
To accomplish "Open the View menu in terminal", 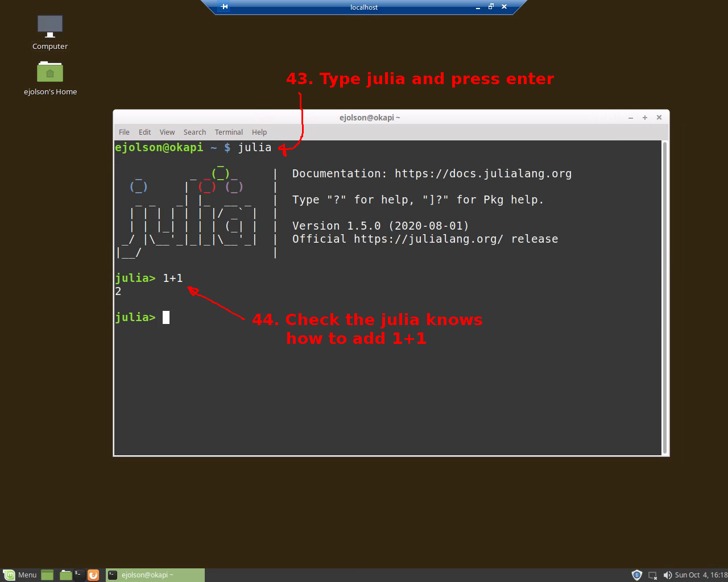I will click(167, 132).
